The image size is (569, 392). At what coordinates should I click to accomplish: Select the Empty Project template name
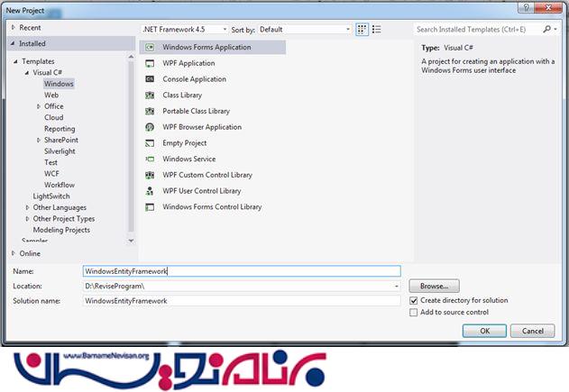point(184,143)
